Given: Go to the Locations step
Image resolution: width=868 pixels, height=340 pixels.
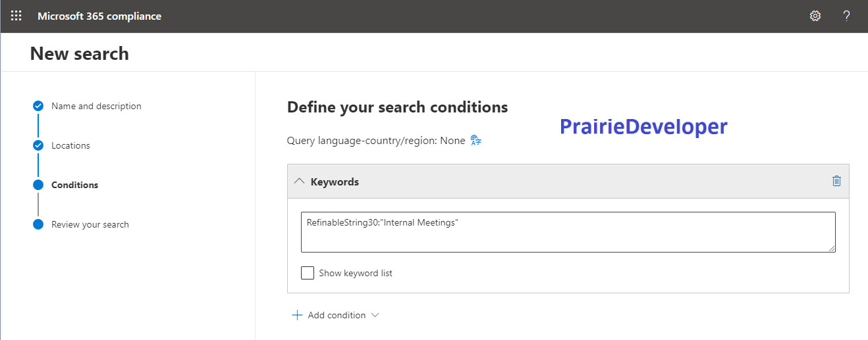Looking at the screenshot, I should (x=70, y=145).
